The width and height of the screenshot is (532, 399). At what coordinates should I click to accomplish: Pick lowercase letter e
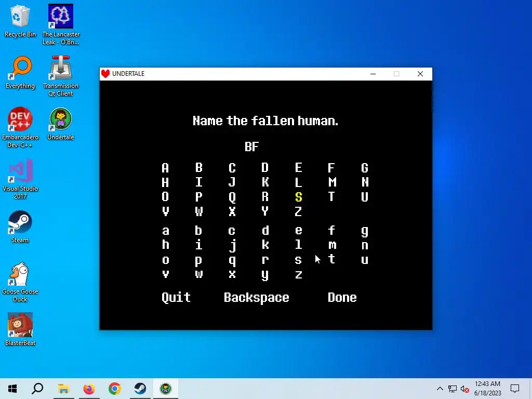click(x=299, y=231)
